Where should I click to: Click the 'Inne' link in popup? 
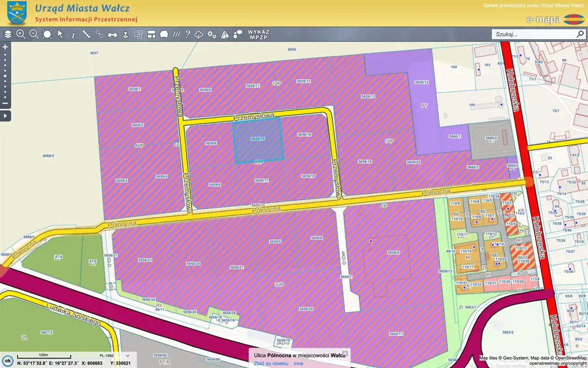[299, 363]
